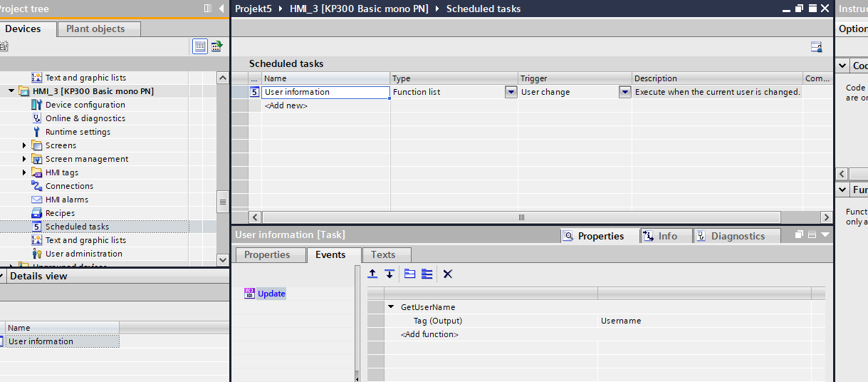Image resolution: width=868 pixels, height=382 pixels.
Task: Collapse the HMI_3 device node
Action: (11, 91)
